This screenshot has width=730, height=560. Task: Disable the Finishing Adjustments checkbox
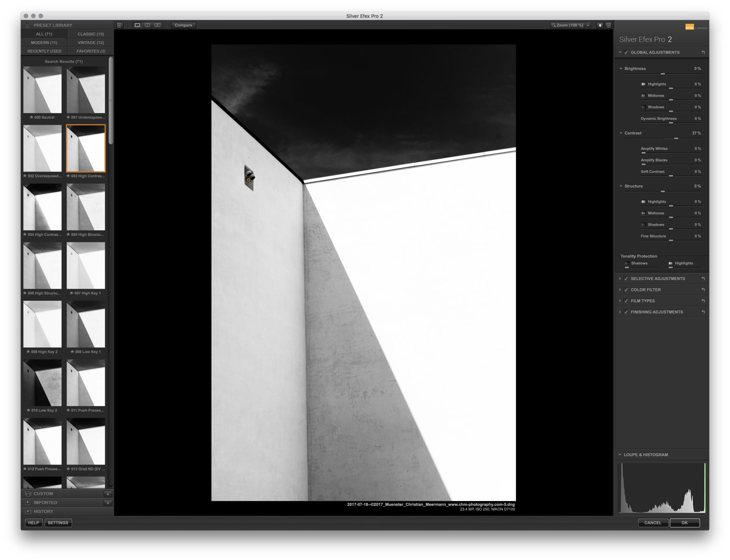pyautogui.click(x=626, y=312)
